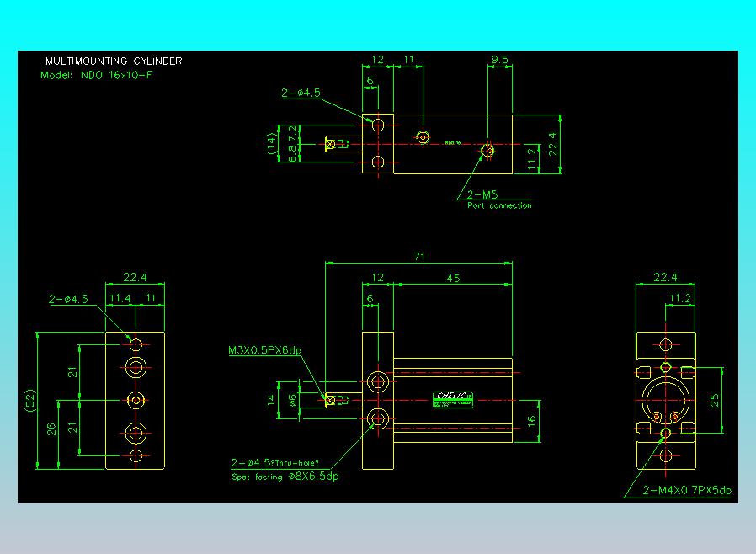Click the 16 dimension on front view

point(531,419)
